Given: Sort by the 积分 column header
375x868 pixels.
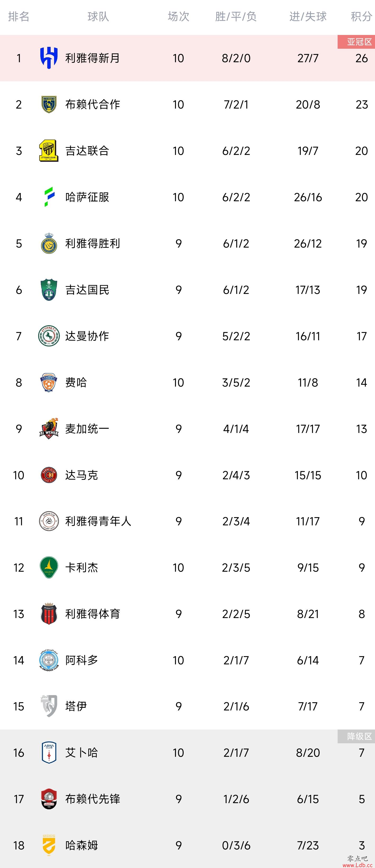Looking at the screenshot, I should [361, 16].
